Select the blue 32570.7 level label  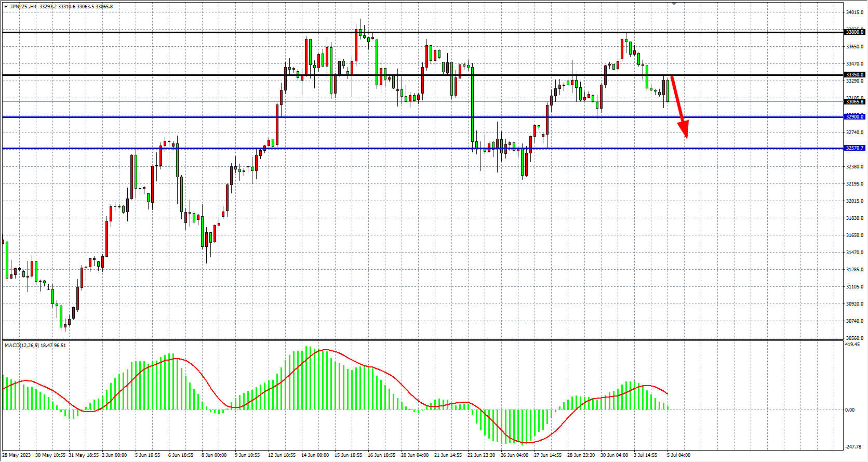(x=854, y=148)
